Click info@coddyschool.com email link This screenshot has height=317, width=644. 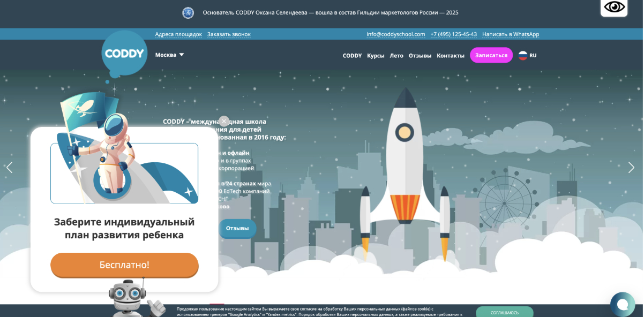coord(396,34)
